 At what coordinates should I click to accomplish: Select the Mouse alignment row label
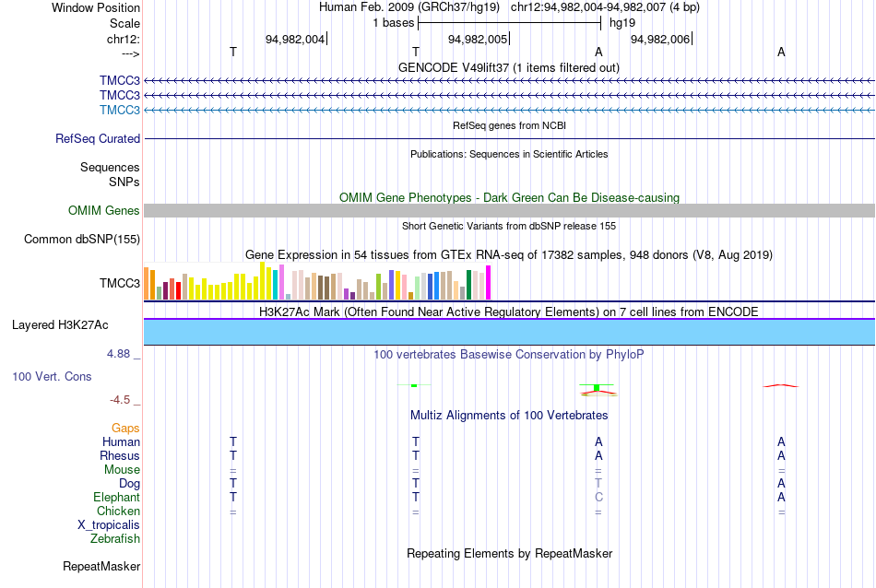point(122,470)
